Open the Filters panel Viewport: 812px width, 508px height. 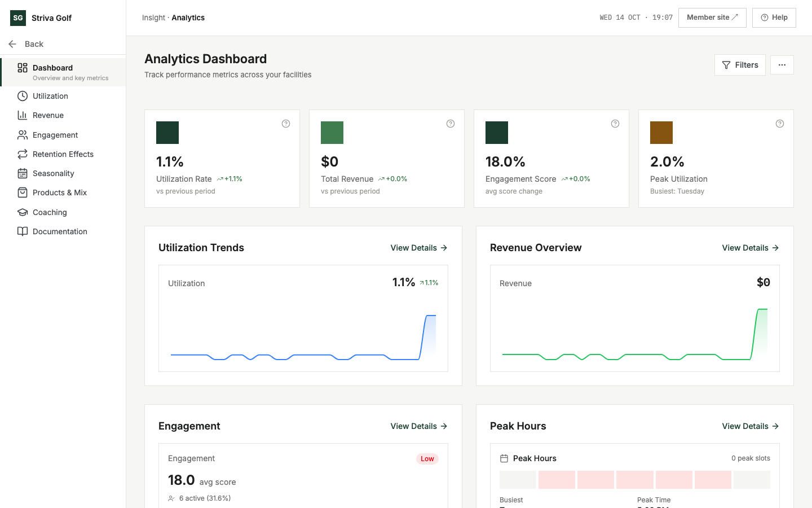740,65
